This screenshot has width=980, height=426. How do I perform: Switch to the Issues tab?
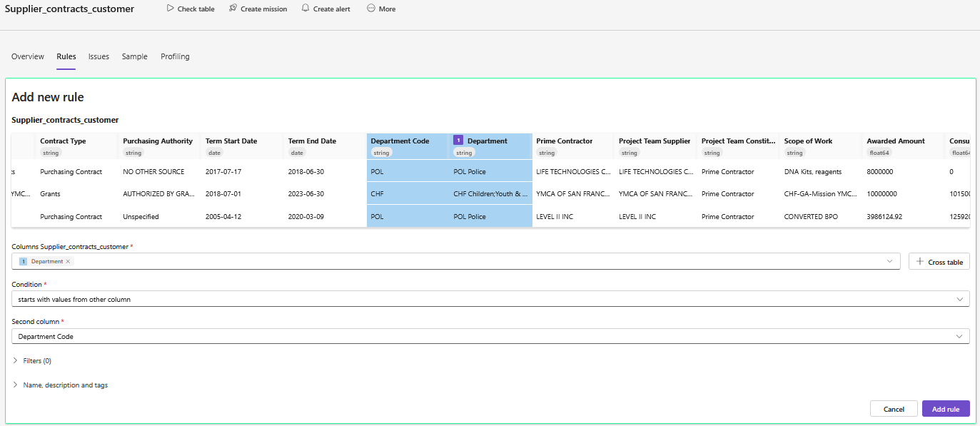pyautogui.click(x=98, y=56)
